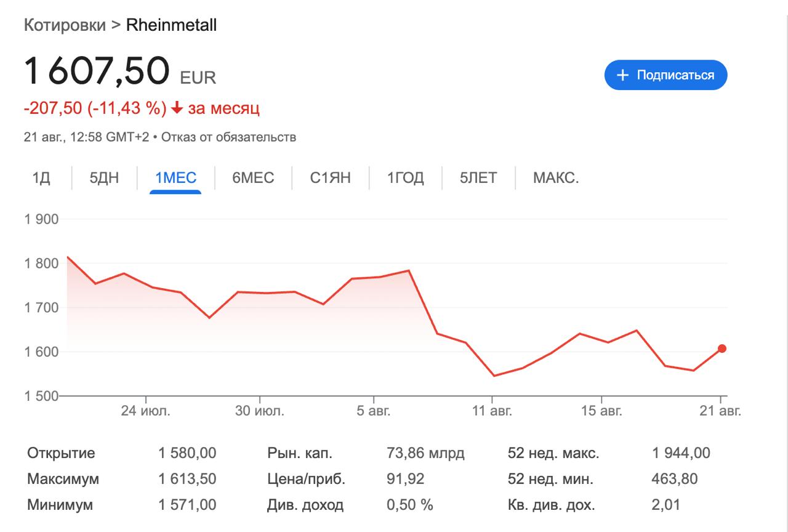788x532 pixels.
Task: Click the current price 1 607,50
Action: (96, 71)
